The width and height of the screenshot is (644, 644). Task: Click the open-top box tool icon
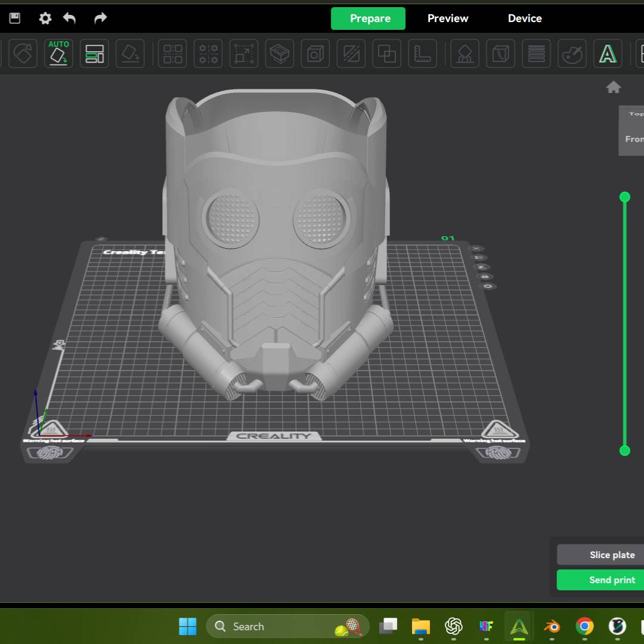[x=280, y=54]
